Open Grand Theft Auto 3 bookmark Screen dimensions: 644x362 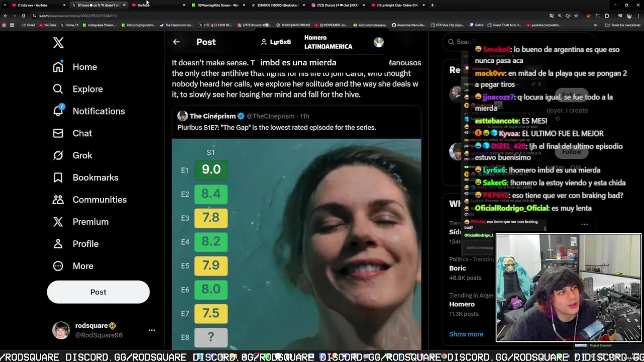click(504, 25)
